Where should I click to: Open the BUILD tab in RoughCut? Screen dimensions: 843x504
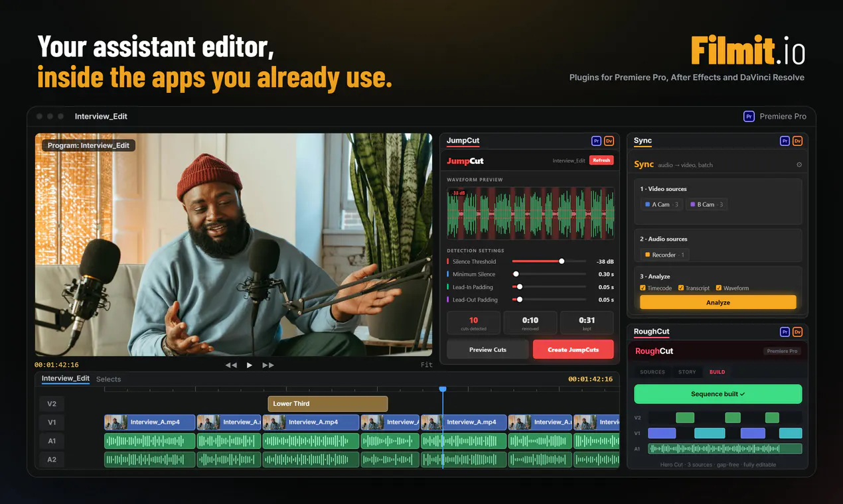pyautogui.click(x=718, y=372)
